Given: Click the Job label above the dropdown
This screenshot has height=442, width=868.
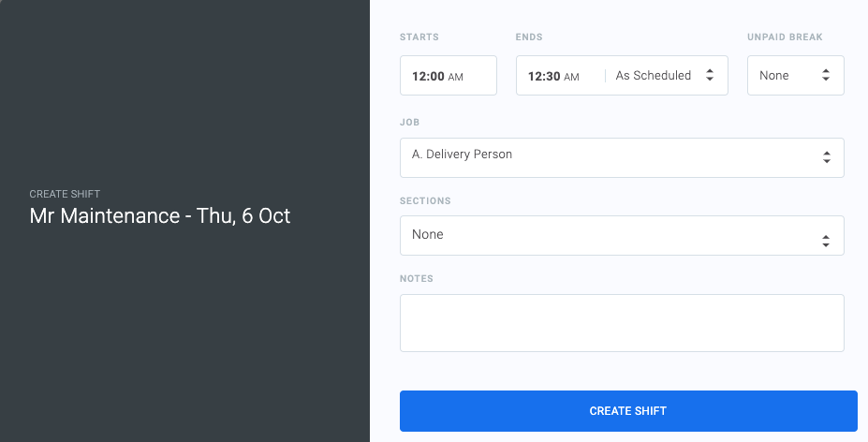Looking at the screenshot, I should [x=409, y=123].
